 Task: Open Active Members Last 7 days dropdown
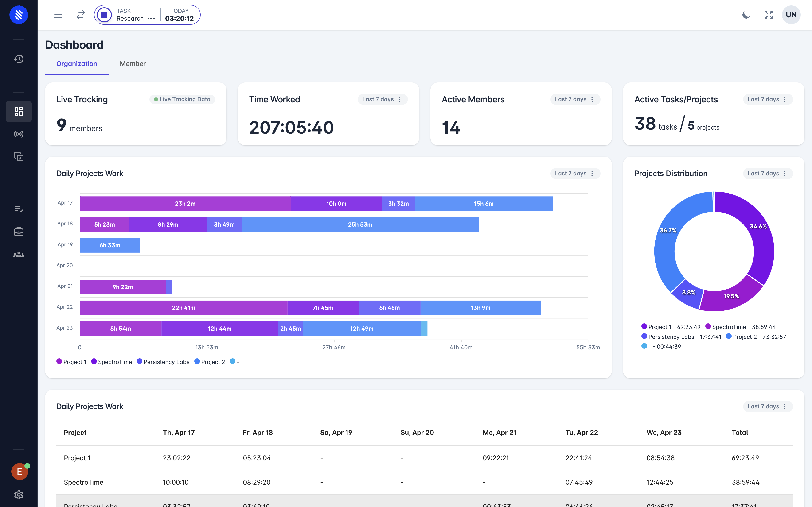click(575, 99)
